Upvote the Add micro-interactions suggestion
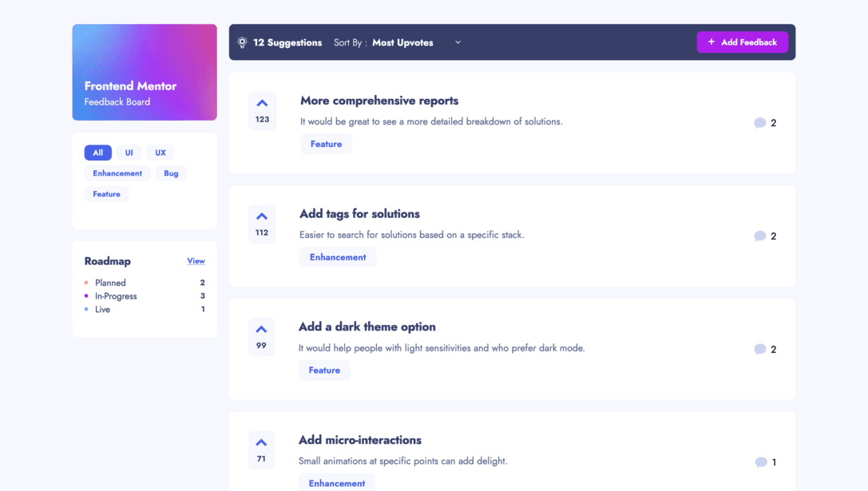Viewport: 868px width, 491px height. tap(261, 450)
